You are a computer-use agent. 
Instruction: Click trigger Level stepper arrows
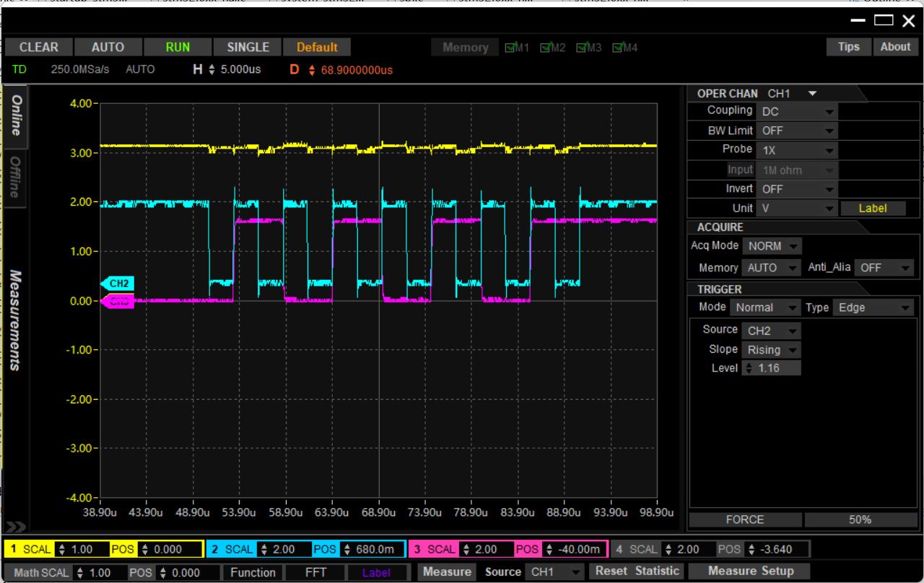tap(749, 369)
